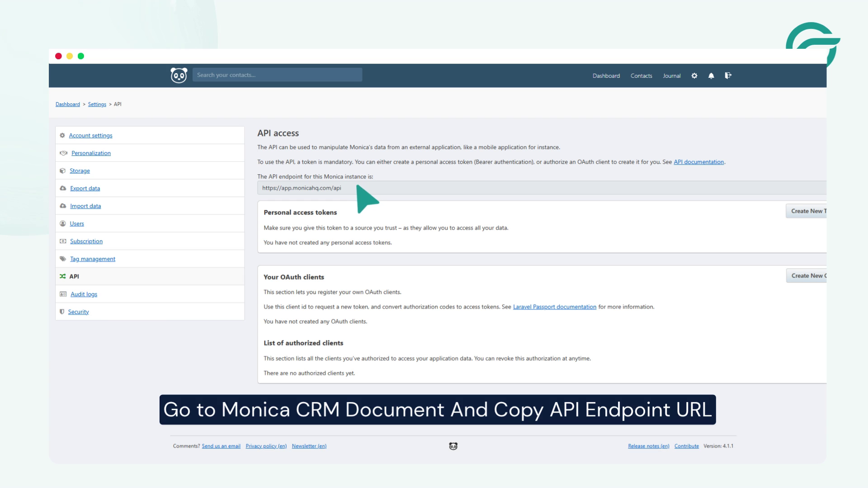Image resolution: width=868 pixels, height=488 pixels.
Task: Open notifications via the bell icon
Action: 711,75
